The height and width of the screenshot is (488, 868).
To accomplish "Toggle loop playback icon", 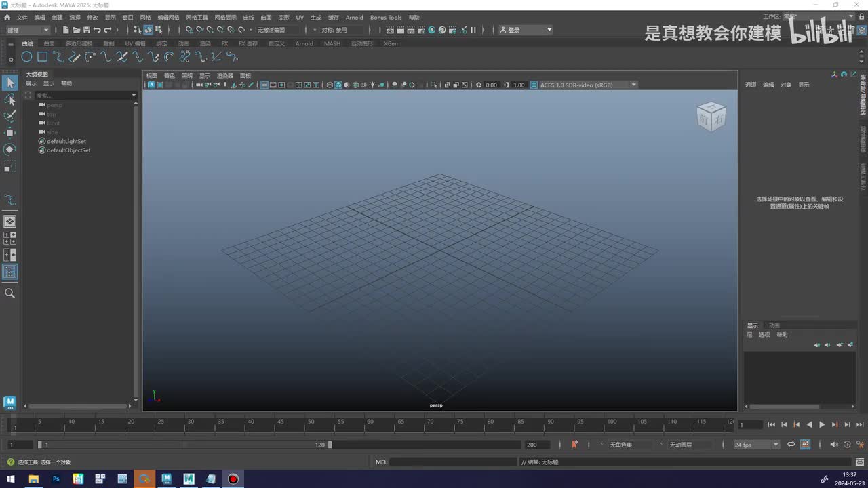I will (x=791, y=445).
